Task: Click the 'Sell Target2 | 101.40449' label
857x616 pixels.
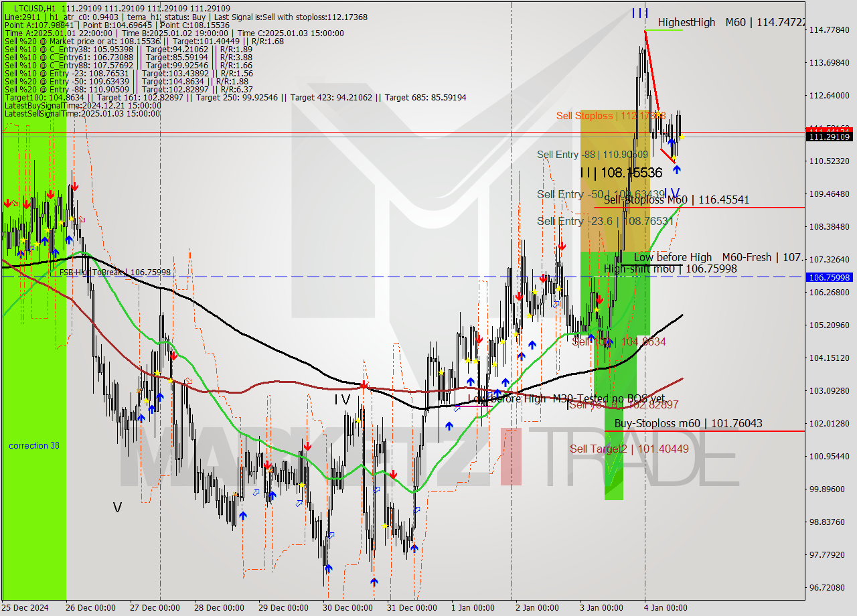Action: 629,449
